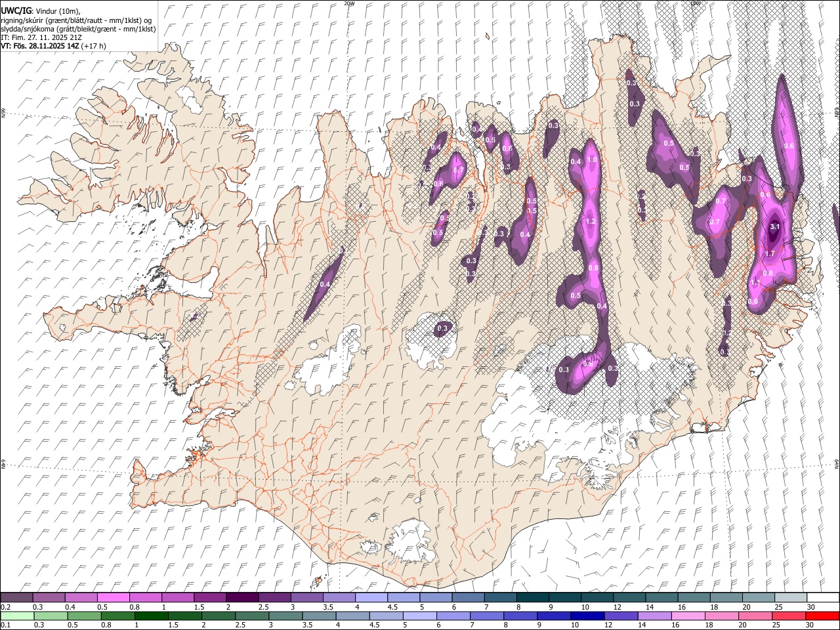
Task: Click the 8–9 blue swatch in the bottom row
Action: pos(520,616)
